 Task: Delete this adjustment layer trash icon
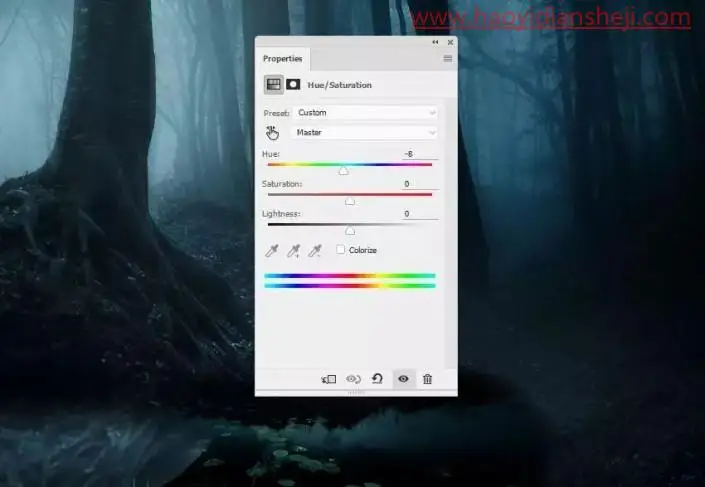[x=428, y=379]
